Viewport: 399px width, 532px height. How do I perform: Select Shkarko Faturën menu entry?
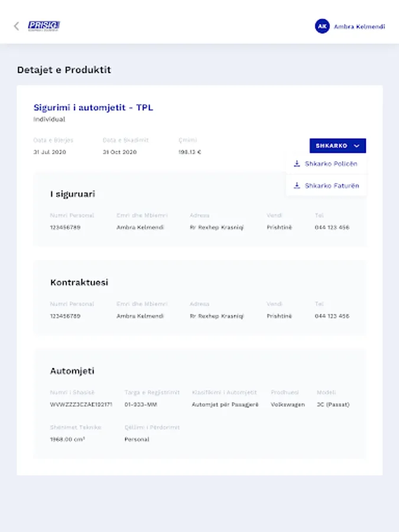(x=332, y=186)
